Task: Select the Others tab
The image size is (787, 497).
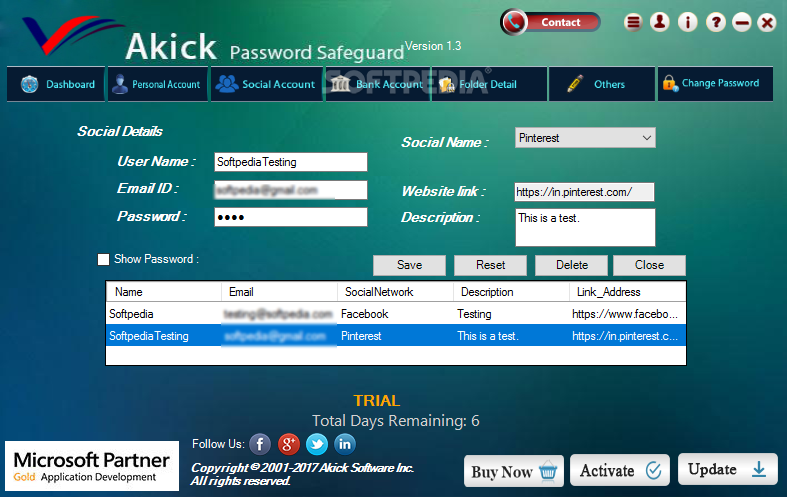Action: point(602,84)
